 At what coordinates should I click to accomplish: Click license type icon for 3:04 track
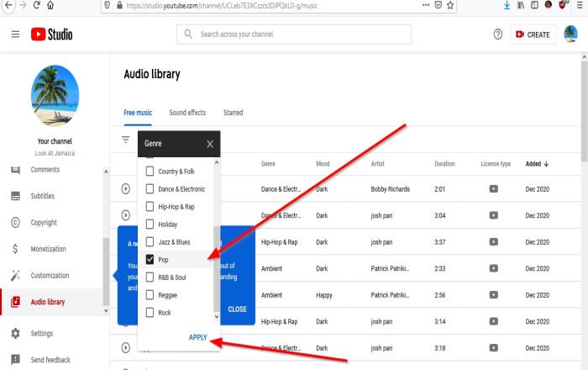coord(494,215)
